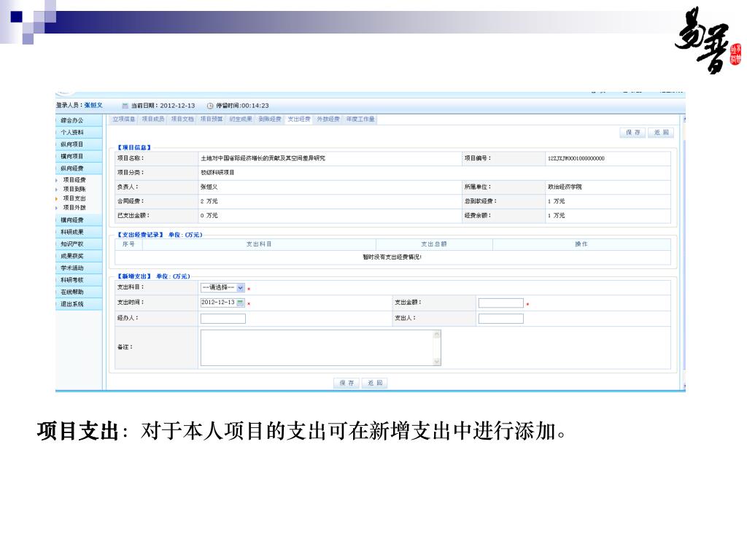Select the 衍生成果 tab
The height and width of the screenshot is (560, 747).
pos(241,119)
